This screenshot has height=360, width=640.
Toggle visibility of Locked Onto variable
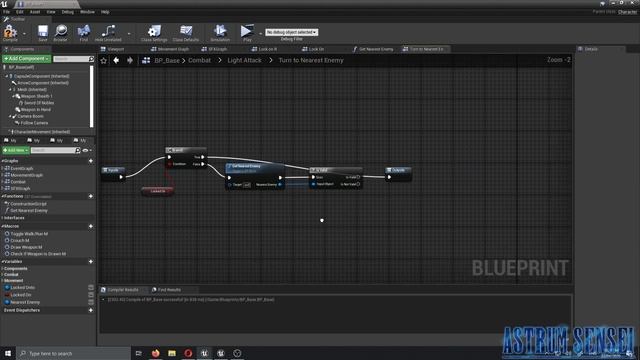tap(91, 288)
